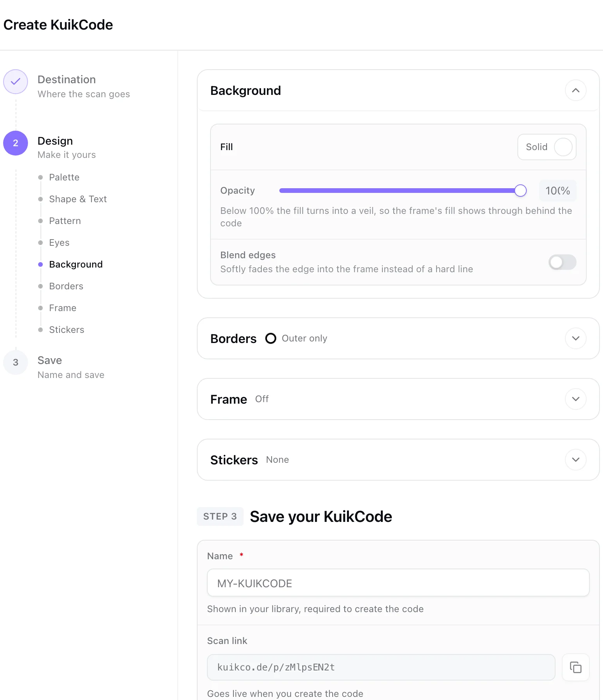Click the "Outer only" borders status text
Screen dimensions: 603x700
click(x=305, y=338)
